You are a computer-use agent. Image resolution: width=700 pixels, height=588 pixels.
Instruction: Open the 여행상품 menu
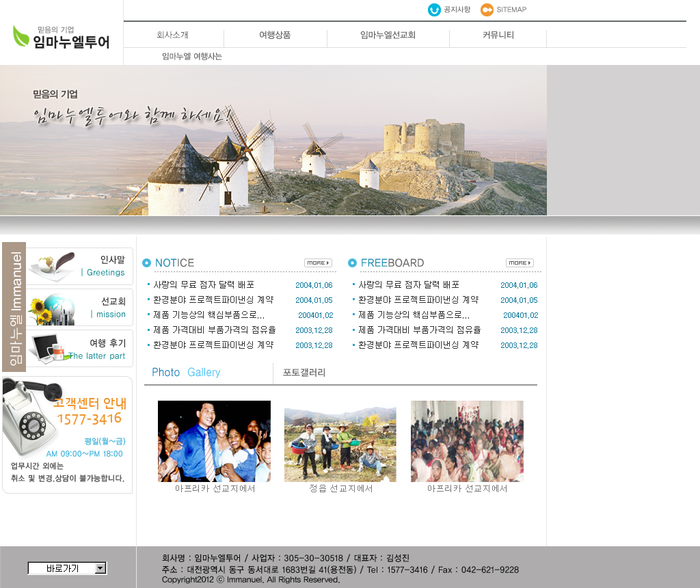click(275, 35)
